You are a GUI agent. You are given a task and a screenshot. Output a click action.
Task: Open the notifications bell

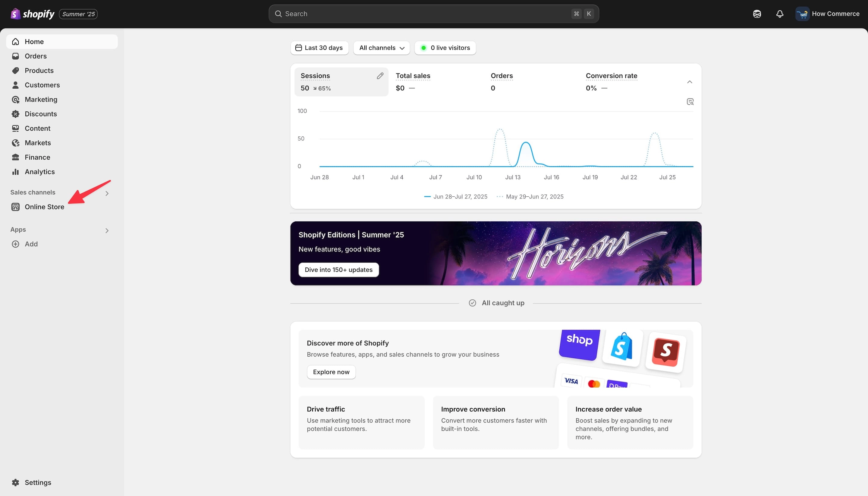(x=780, y=14)
